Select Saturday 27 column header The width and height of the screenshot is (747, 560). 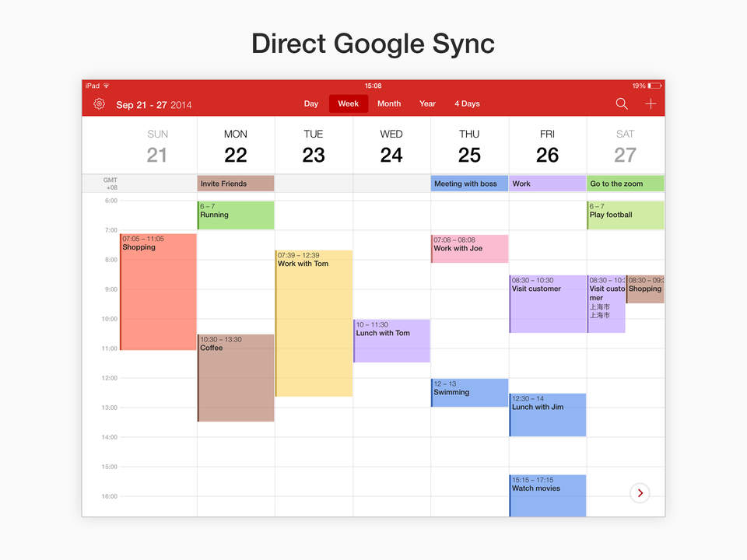click(625, 146)
